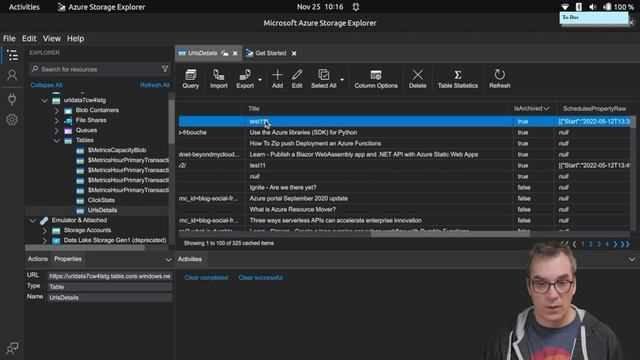Click the Collapse All link
Image resolution: width=640 pixels, height=360 pixels.
point(46,85)
